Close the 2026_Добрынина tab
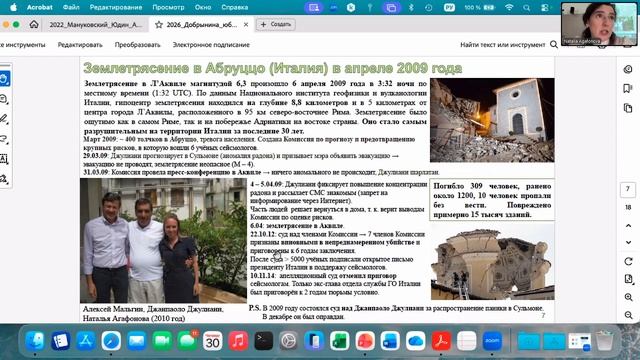 [x=246, y=24]
